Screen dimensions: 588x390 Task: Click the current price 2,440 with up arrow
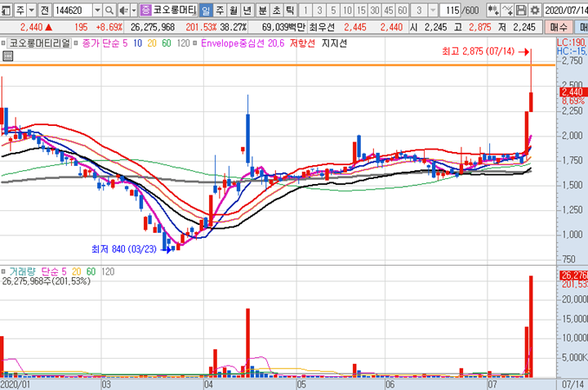36,27
